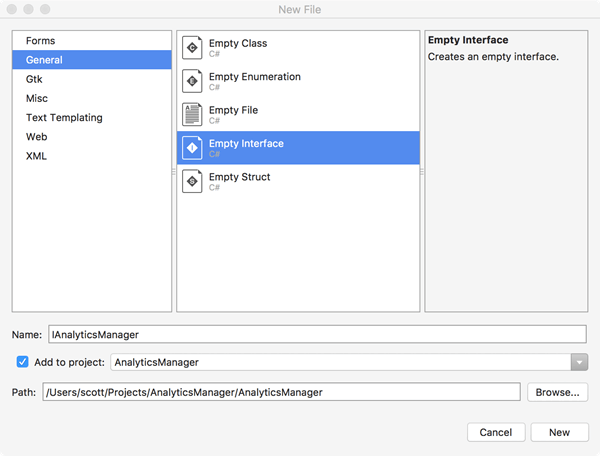Select the Forms category

pyautogui.click(x=41, y=41)
